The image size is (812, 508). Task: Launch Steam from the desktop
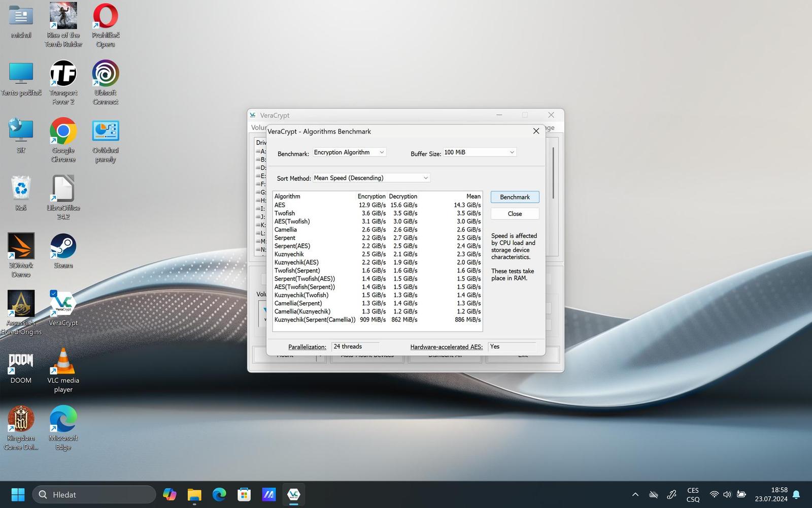[63, 251]
